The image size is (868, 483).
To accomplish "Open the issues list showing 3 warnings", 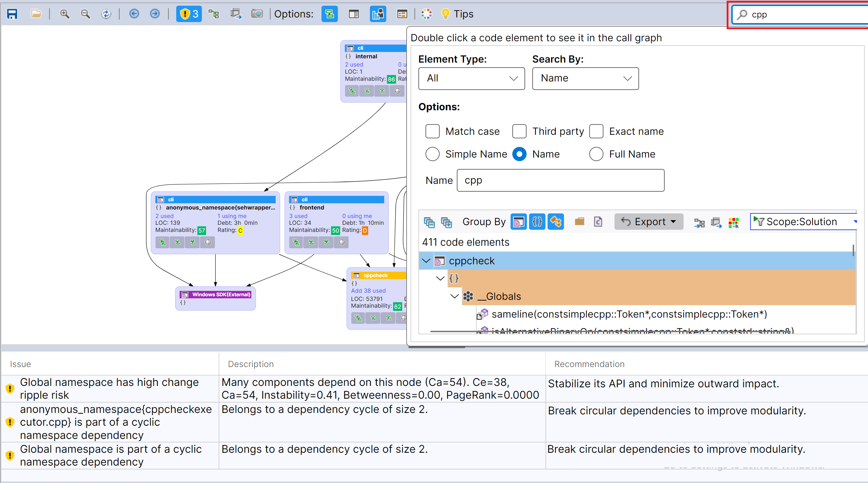I will pyautogui.click(x=188, y=14).
